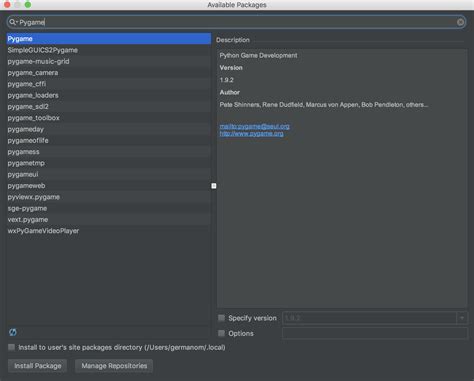This screenshot has width=474, height=381.
Task: Toggle install to user's site packages checkbox
Action: [x=11, y=347]
